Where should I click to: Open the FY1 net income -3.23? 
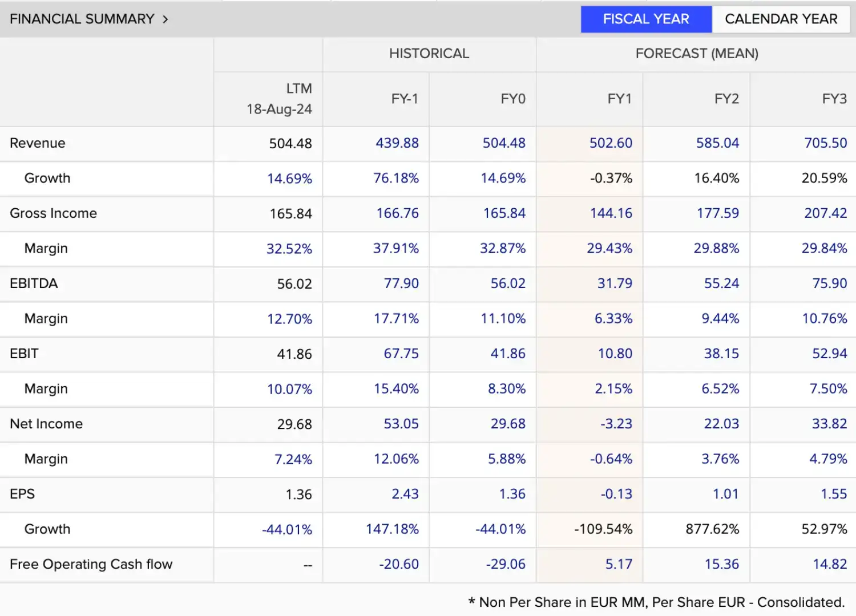616,424
